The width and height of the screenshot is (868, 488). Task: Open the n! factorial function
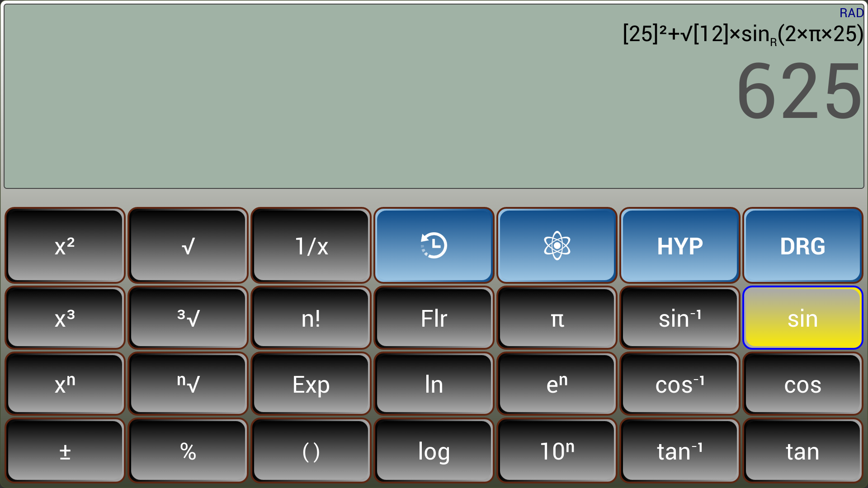[311, 318]
